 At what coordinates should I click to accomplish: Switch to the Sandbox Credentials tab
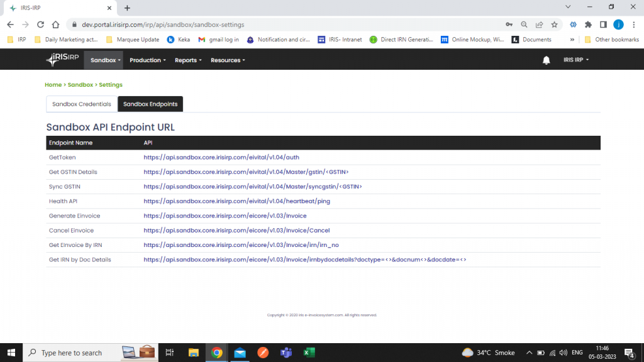click(x=81, y=104)
